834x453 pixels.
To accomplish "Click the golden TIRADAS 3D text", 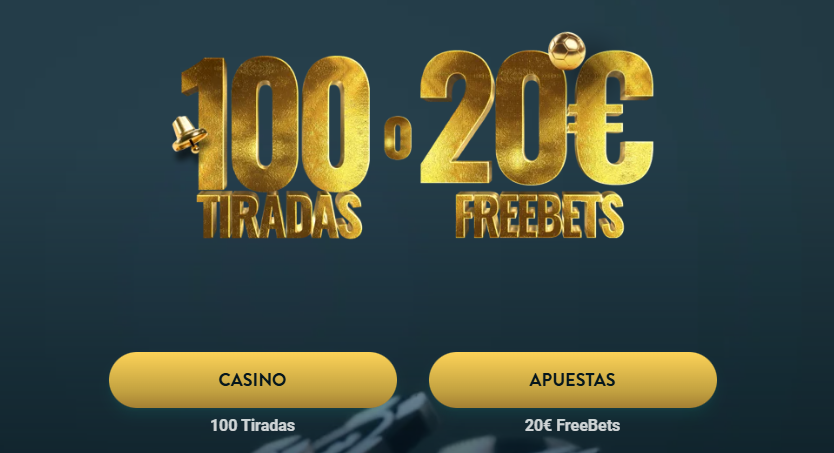I will [x=282, y=215].
